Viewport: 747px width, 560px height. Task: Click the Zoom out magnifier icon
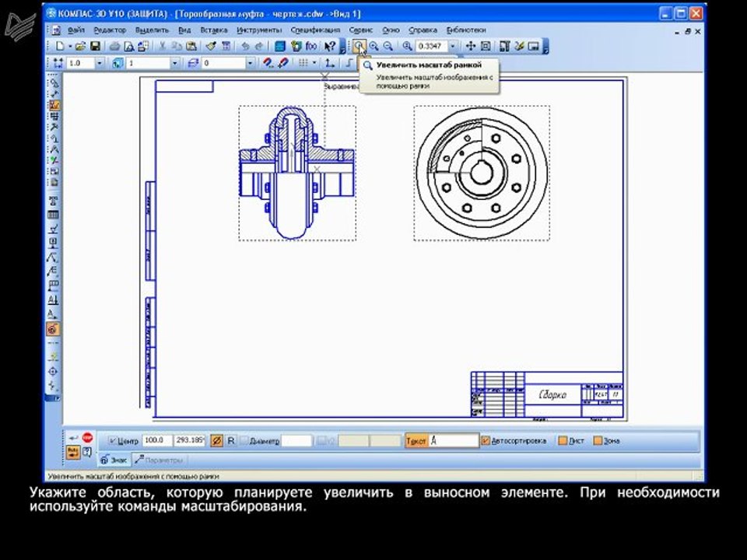pos(388,46)
